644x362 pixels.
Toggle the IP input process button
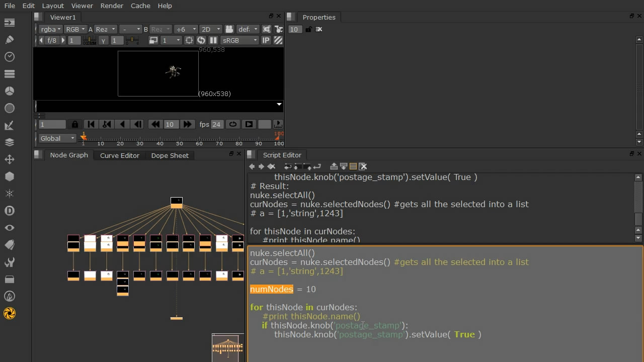(x=266, y=40)
